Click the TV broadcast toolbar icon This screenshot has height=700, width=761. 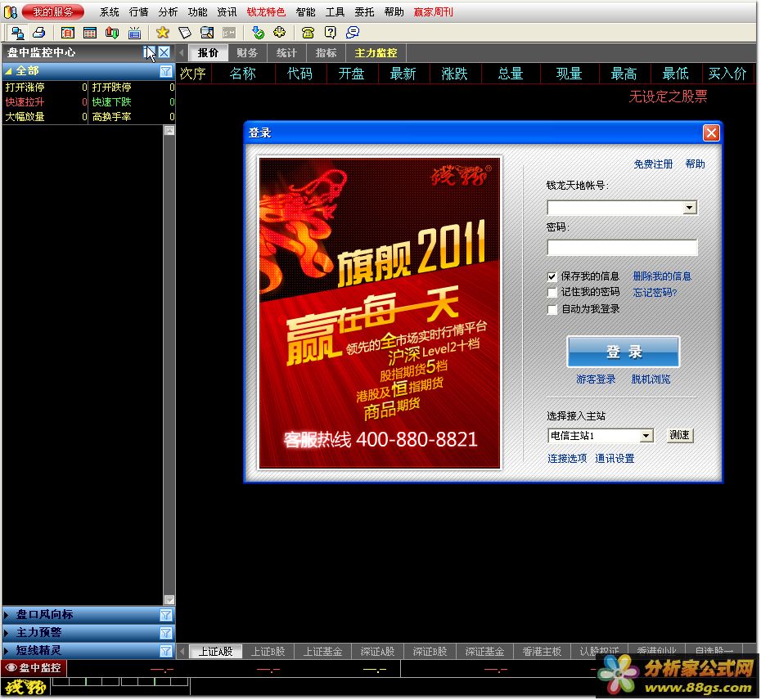click(x=134, y=33)
